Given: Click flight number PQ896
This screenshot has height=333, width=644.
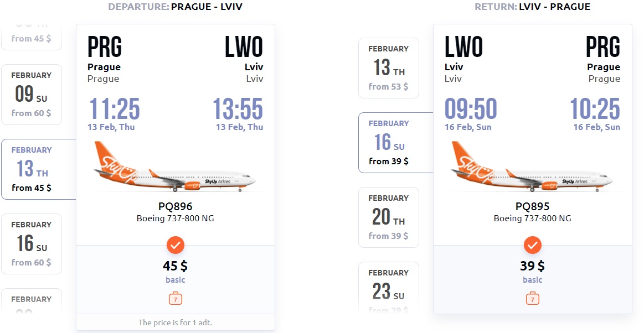Looking at the screenshot, I should tap(176, 206).
